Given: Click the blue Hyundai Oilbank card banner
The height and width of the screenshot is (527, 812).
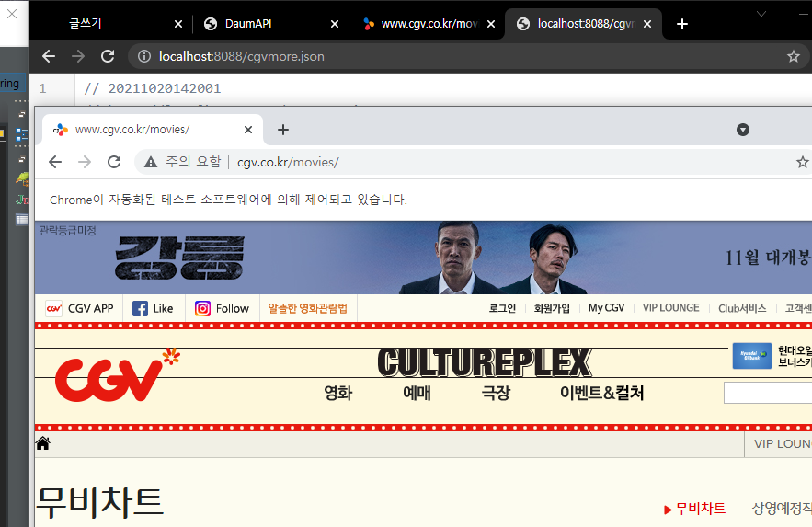Looking at the screenshot, I should coord(752,356).
